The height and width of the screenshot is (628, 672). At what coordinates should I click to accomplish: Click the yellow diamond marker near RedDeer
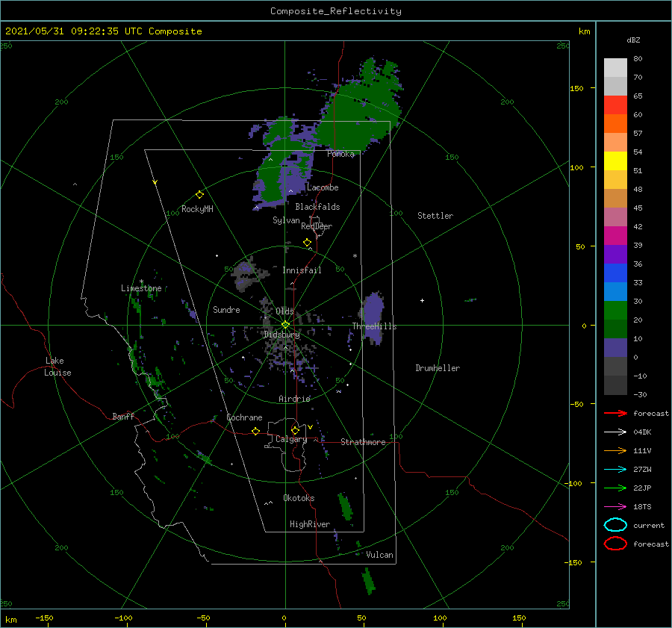coord(307,243)
